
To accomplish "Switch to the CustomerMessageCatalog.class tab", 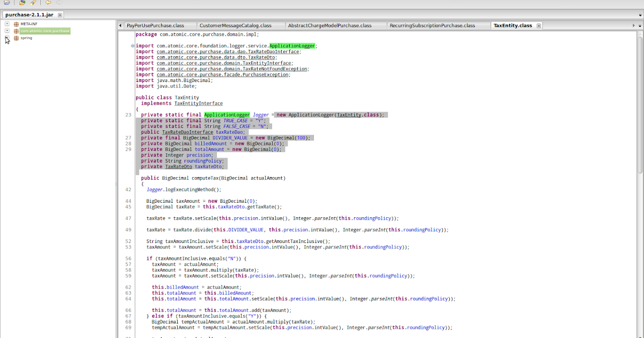I will pyautogui.click(x=235, y=25).
